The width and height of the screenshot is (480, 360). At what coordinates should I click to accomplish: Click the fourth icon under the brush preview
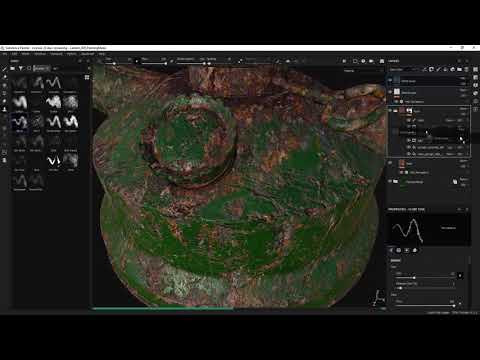[x=415, y=250]
